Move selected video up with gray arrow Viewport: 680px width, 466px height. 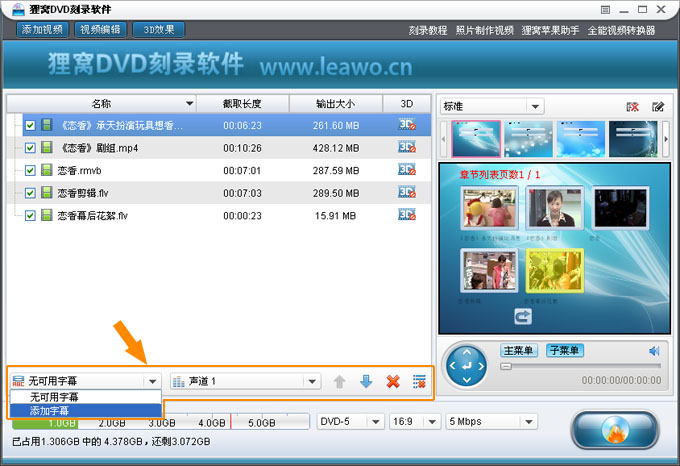click(x=340, y=381)
